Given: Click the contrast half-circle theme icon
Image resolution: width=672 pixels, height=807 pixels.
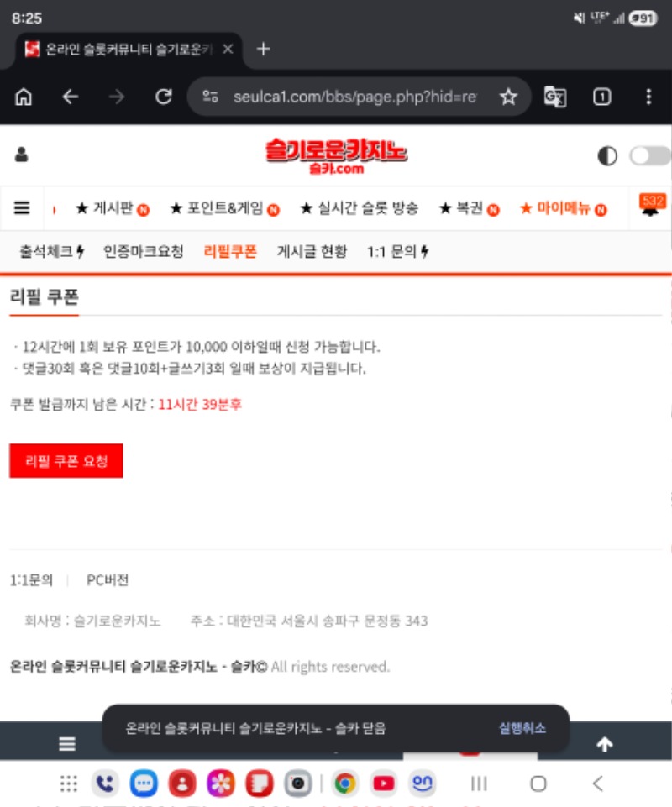Looking at the screenshot, I should tap(606, 156).
